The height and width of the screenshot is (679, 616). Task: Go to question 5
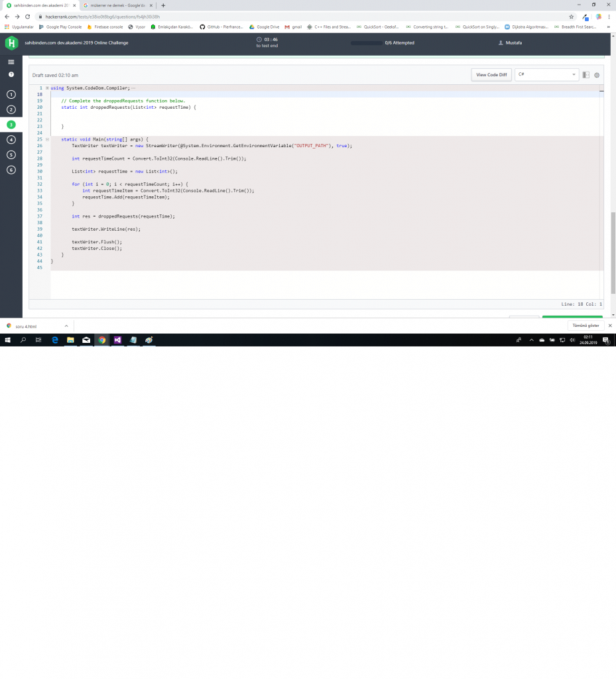(11, 154)
